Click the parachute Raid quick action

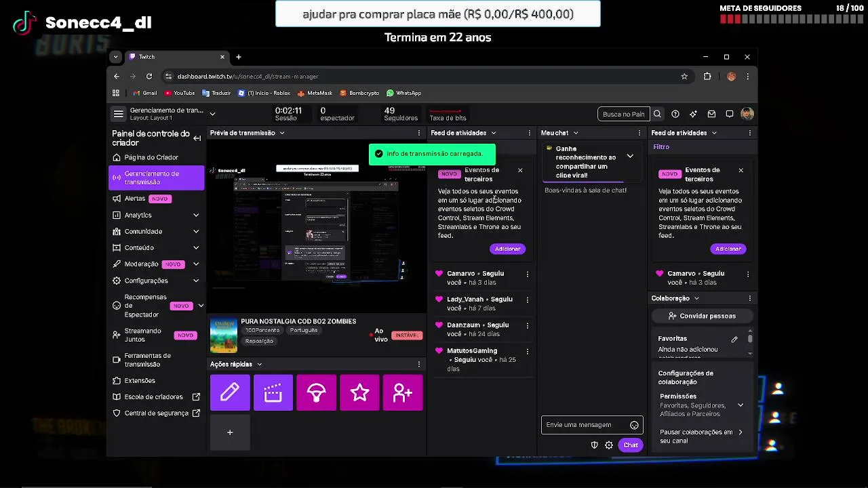[316, 392]
